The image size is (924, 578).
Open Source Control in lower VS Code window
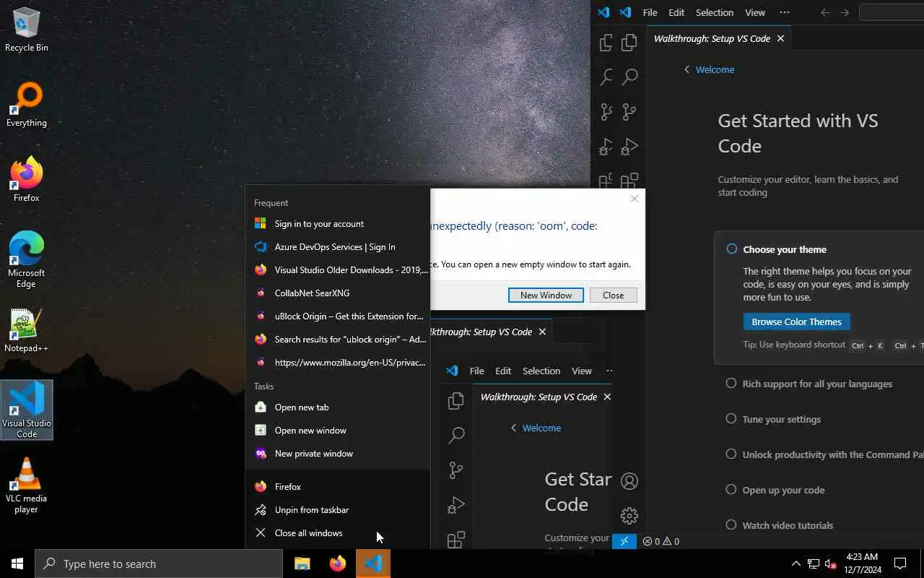(456, 470)
